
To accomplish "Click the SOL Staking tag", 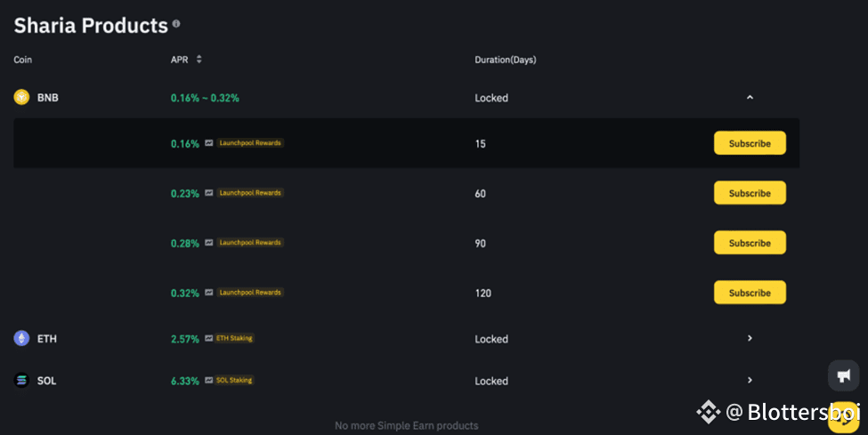I will tap(235, 380).
